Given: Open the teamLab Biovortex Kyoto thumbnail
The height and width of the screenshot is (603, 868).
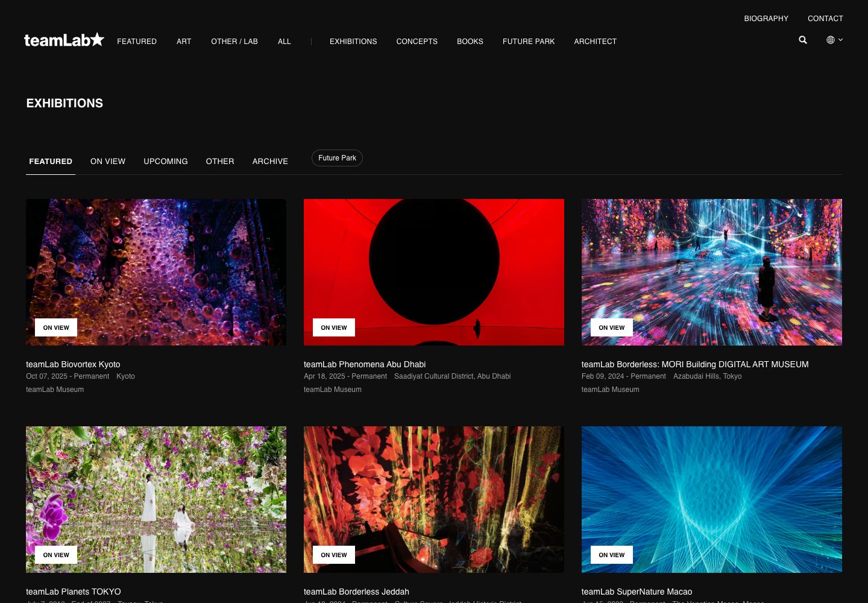Looking at the screenshot, I should pos(156,272).
